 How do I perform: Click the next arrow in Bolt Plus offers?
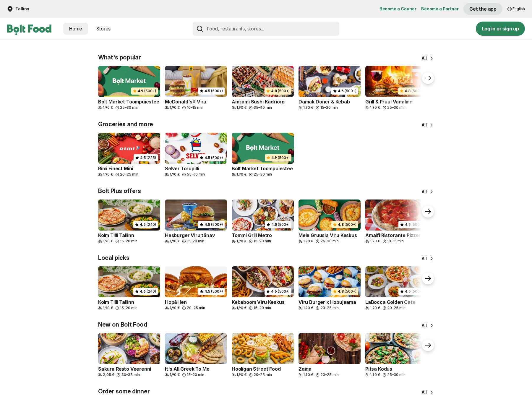click(428, 212)
